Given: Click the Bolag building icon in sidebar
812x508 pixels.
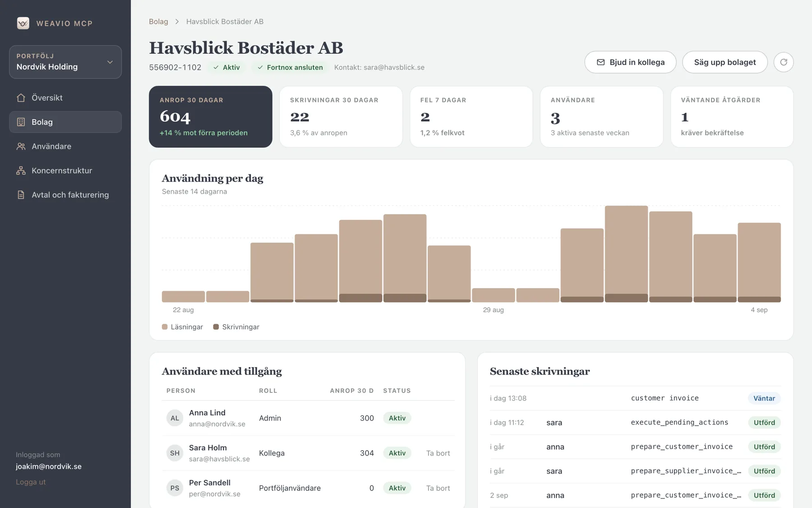Looking at the screenshot, I should 21,122.
